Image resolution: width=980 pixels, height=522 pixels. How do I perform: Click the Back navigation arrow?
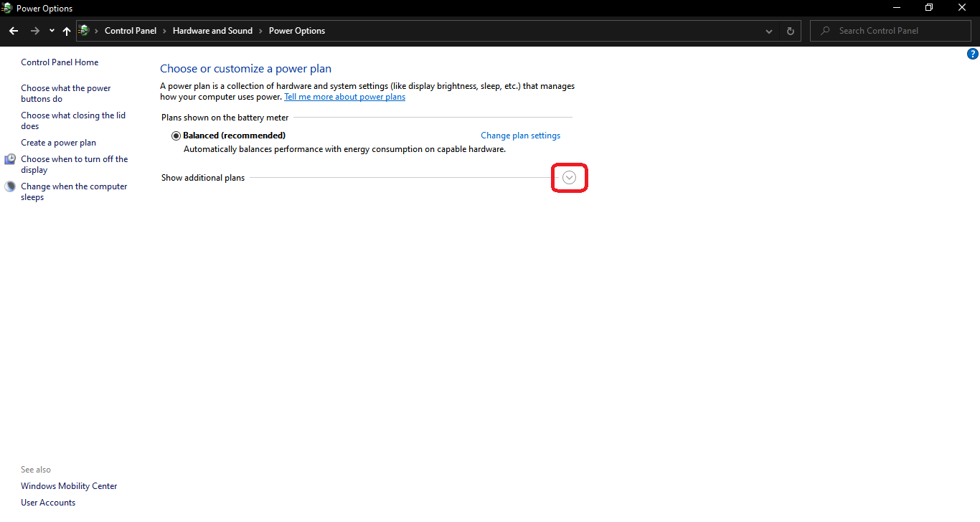(x=13, y=30)
